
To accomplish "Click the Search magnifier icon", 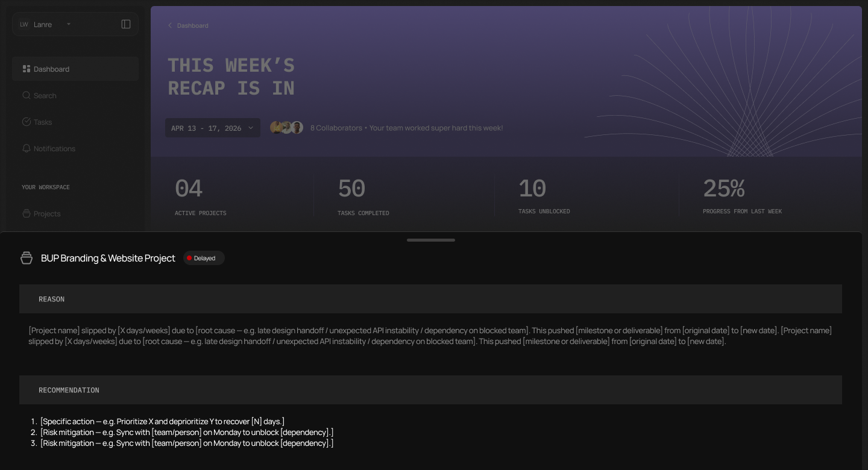I will point(27,95).
